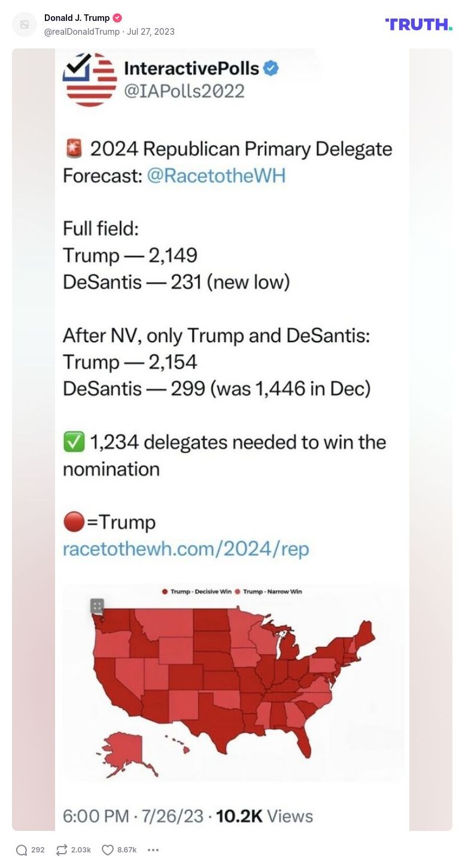This screenshot has height=868, width=465.
Task: Tap the heart icon to like the post
Action: pyautogui.click(x=107, y=849)
